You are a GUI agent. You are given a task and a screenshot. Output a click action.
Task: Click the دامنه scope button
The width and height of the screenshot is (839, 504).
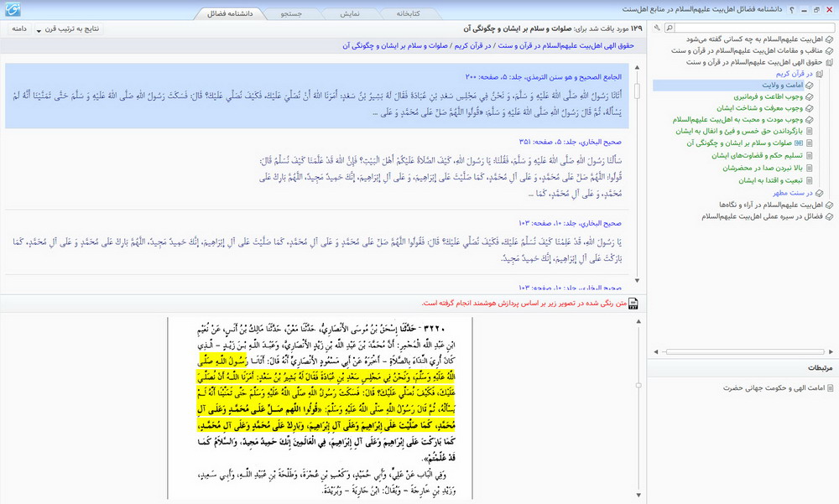(x=19, y=29)
